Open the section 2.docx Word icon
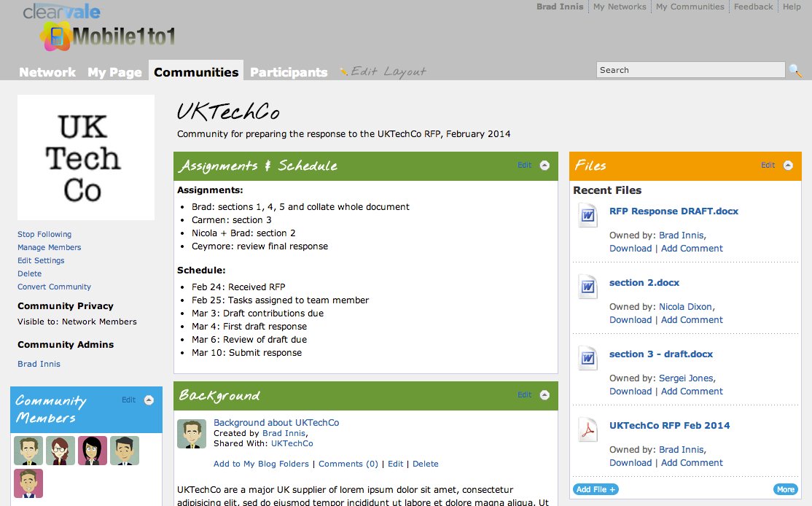 587,286
